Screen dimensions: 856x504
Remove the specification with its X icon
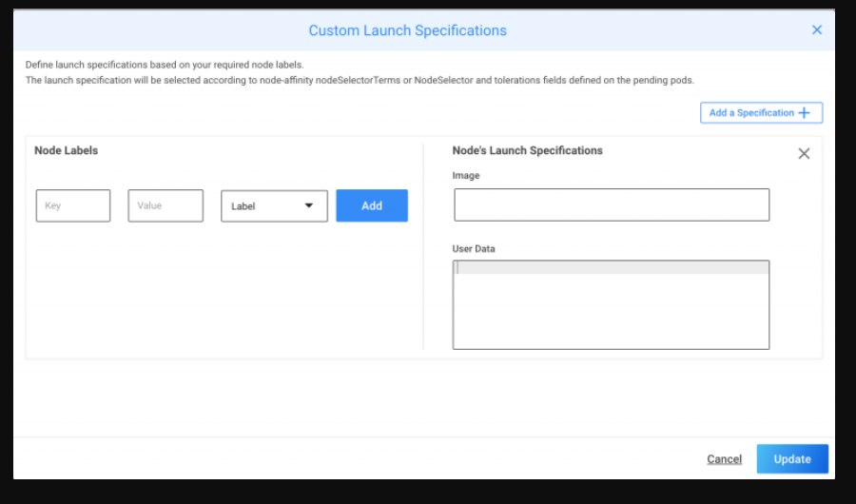coord(804,153)
